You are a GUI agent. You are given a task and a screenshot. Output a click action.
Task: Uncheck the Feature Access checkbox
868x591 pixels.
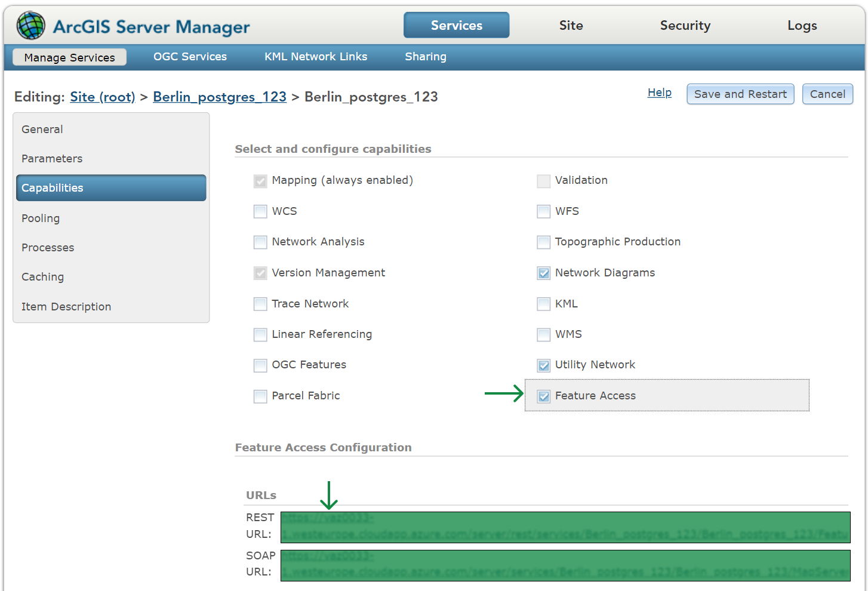pyautogui.click(x=543, y=396)
